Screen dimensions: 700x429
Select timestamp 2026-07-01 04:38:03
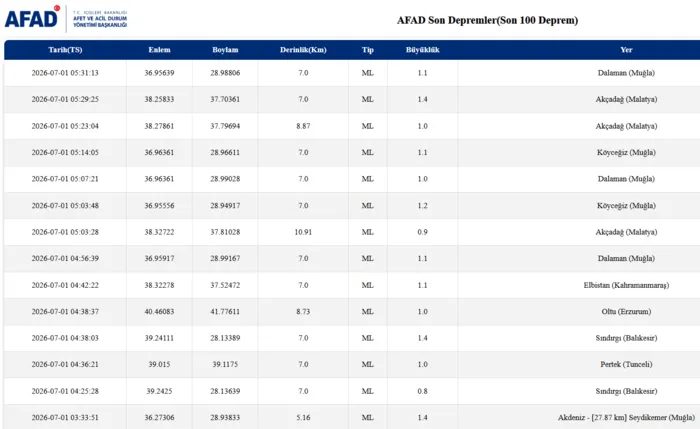pos(65,338)
